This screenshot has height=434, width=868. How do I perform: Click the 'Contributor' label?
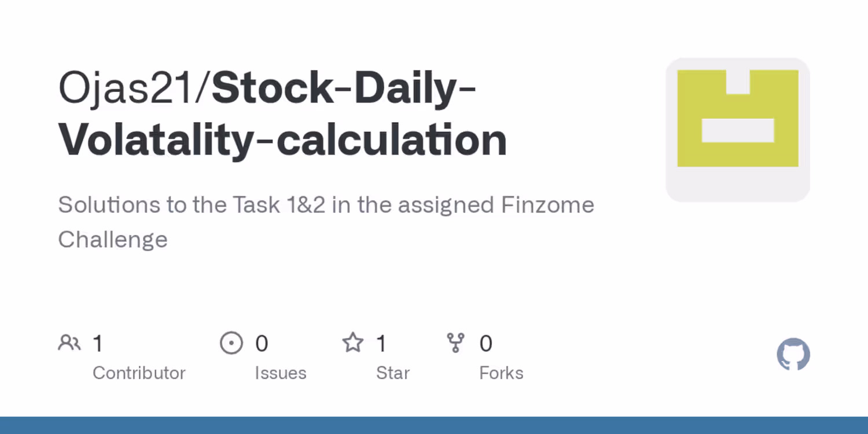click(x=139, y=373)
